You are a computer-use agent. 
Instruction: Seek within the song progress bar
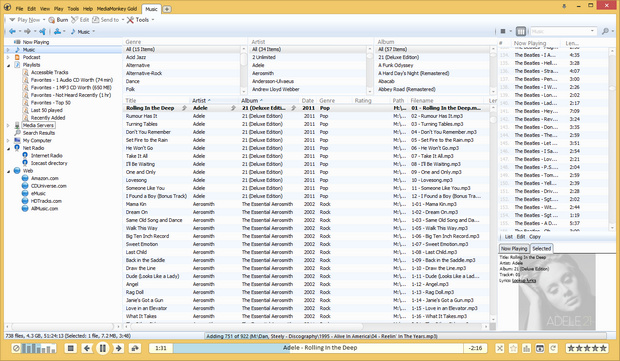[x=318, y=348]
